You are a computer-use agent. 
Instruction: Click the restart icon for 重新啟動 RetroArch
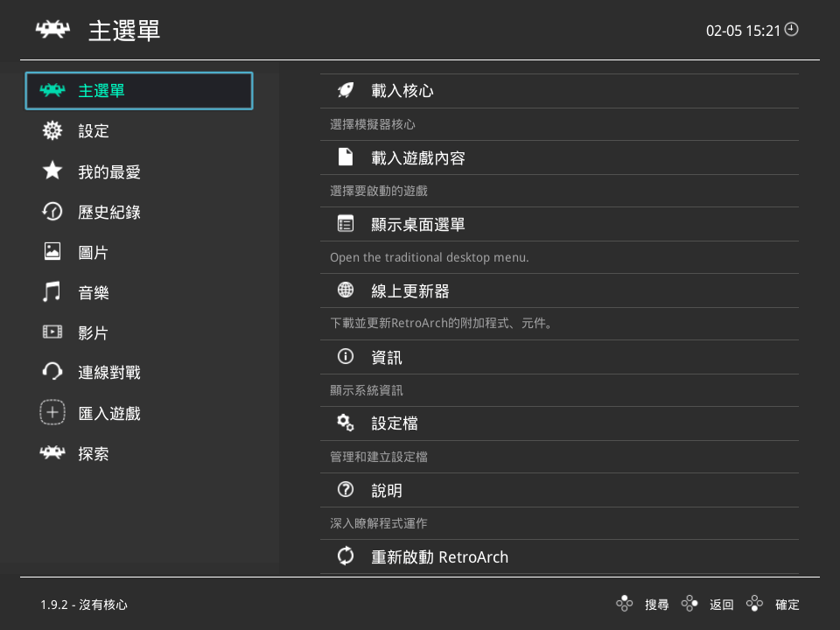tap(345, 556)
